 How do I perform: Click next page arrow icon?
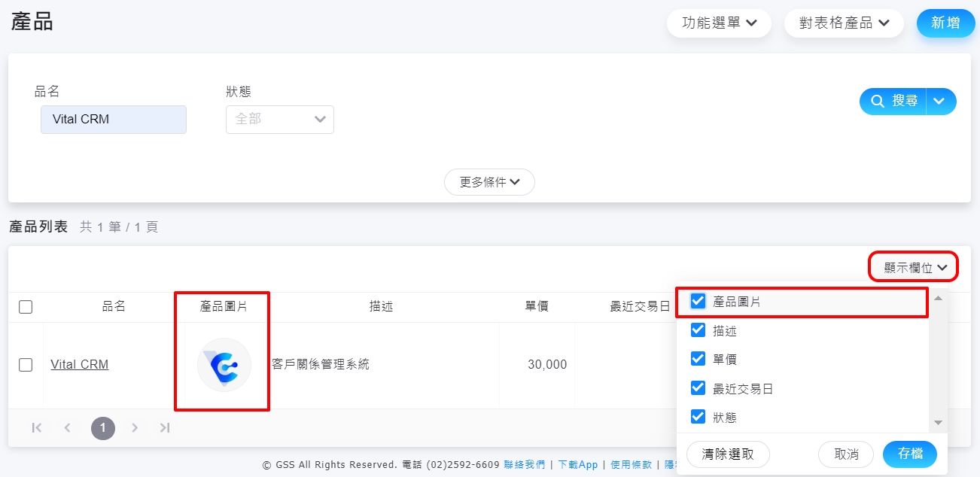(x=135, y=428)
